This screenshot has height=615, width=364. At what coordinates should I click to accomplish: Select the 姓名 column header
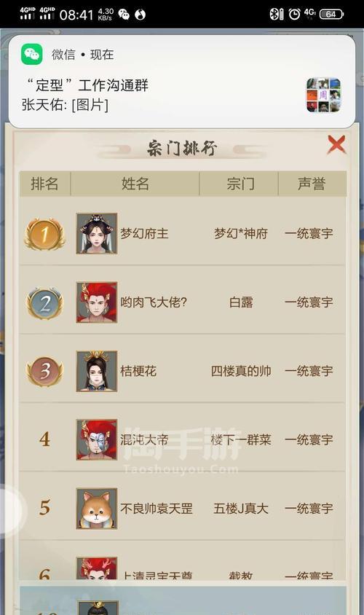tap(135, 184)
